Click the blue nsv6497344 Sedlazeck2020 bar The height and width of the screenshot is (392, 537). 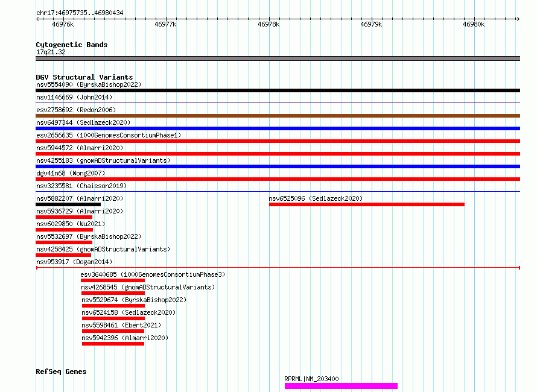coord(278,128)
